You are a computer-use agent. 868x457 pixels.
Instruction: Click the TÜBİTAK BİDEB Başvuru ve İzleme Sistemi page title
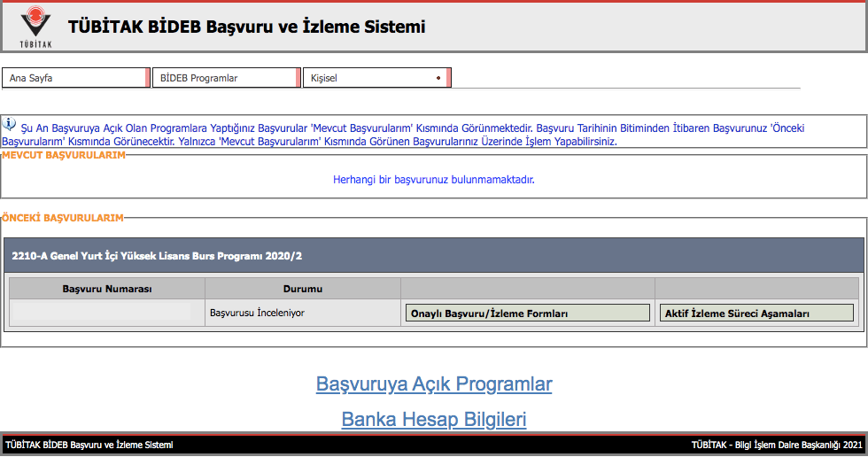pyautogui.click(x=246, y=27)
